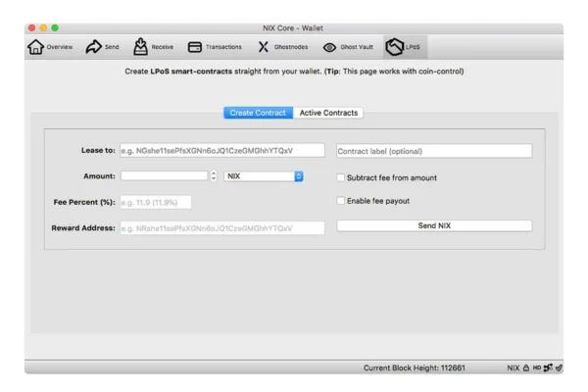
Task: Click the LPoS hexagon icon
Action: click(394, 47)
